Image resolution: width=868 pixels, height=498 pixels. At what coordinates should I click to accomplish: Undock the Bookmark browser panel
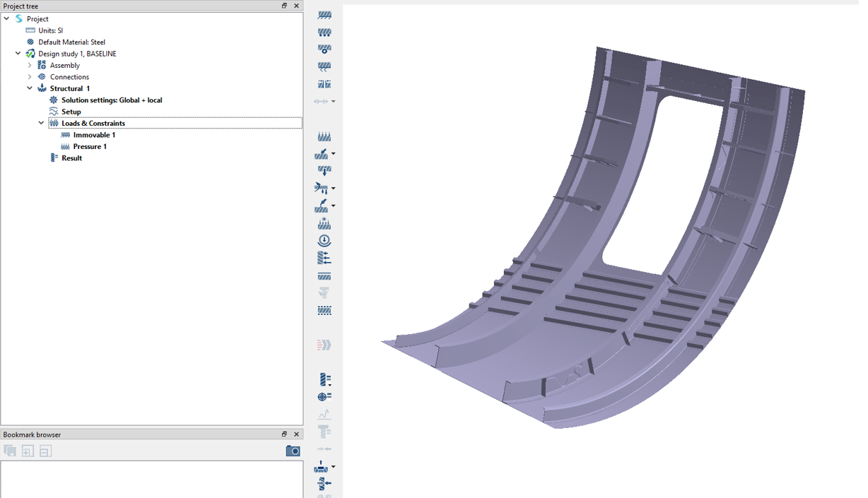[284, 434]
